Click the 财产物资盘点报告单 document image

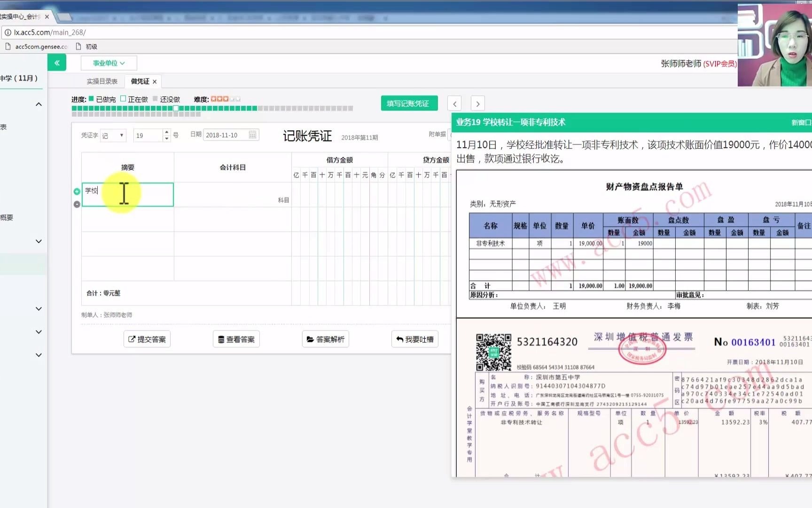click(x=634, y=243)
